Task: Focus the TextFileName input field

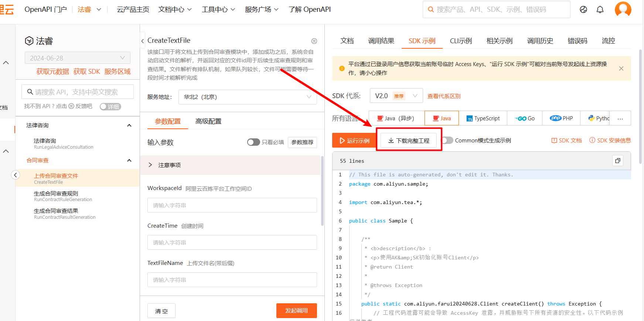Action: 232,280
